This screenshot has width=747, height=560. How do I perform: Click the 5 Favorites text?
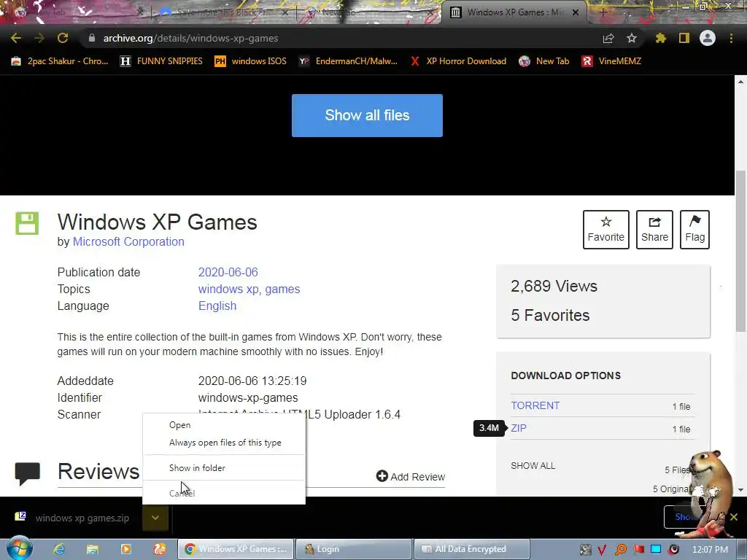pos(550,315)
